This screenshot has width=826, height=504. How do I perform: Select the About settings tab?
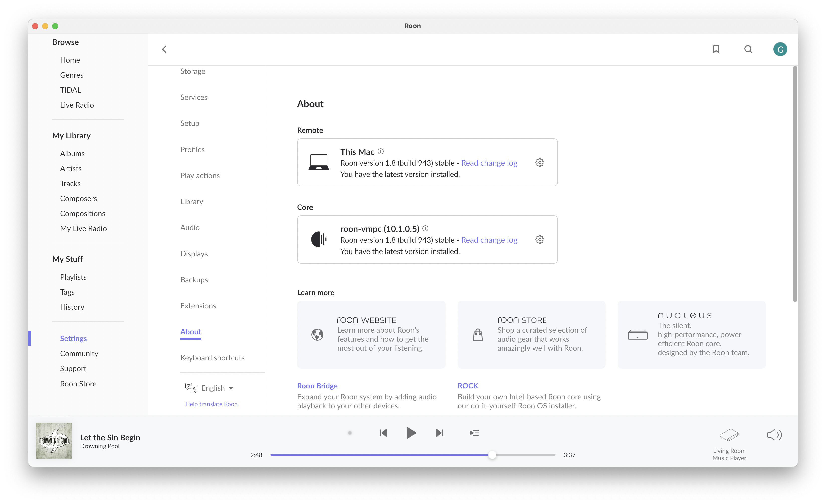click(x=191, y=332)
